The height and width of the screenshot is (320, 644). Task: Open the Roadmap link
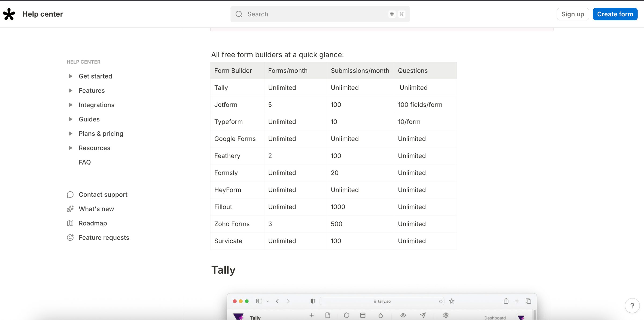click(93, 223)
